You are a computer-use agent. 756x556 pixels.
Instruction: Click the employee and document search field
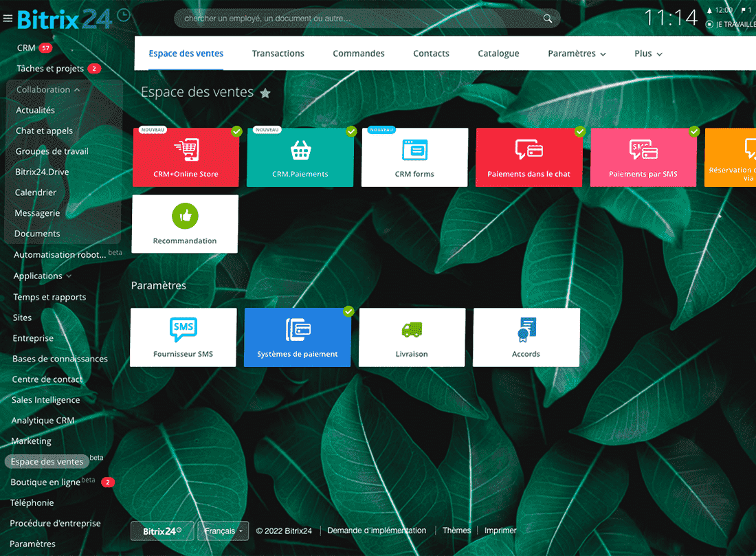[x=361, y=19]
